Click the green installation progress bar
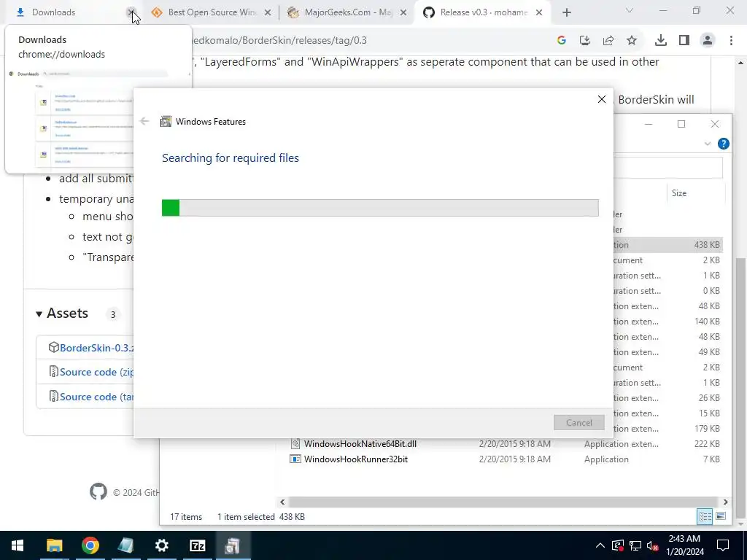The image size is (747, 560). coord(171,208)
